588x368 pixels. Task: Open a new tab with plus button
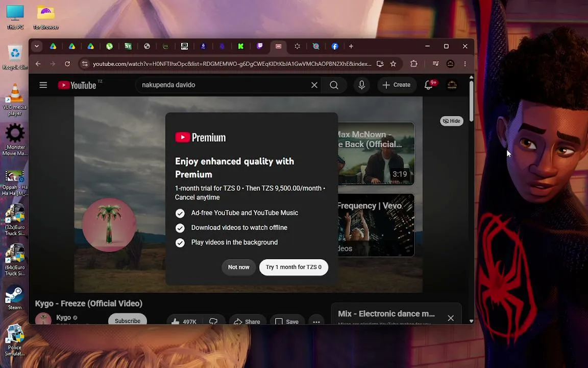point(351,46)
